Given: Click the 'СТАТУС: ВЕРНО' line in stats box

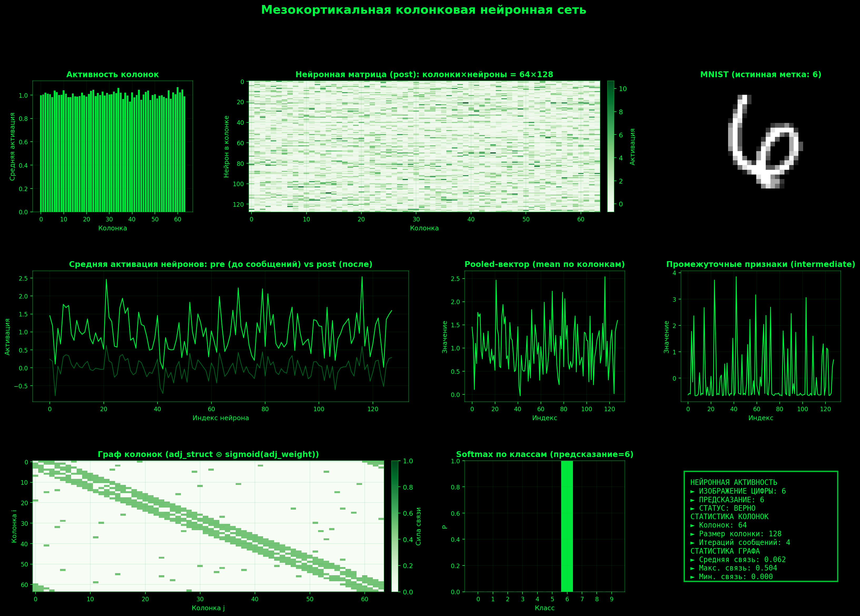Looking at the screenshot, I should [x=723, y=508].
